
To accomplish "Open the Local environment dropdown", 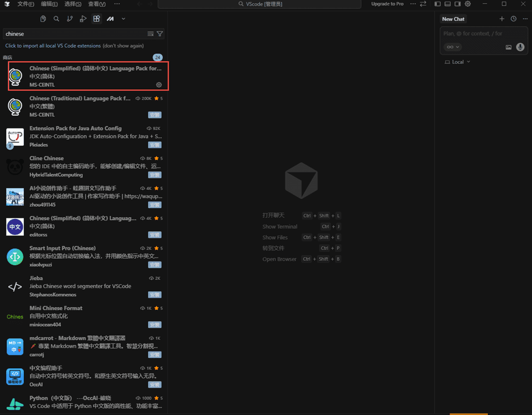I will point(458,62).
